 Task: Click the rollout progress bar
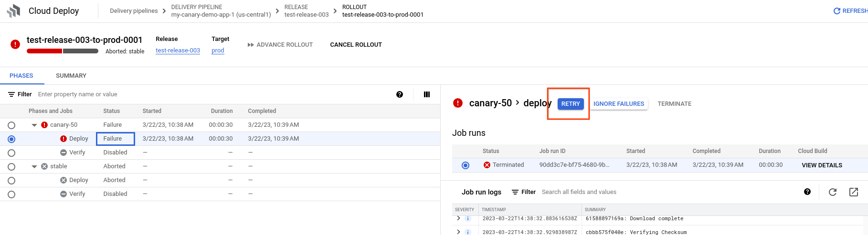click(63, 51)
